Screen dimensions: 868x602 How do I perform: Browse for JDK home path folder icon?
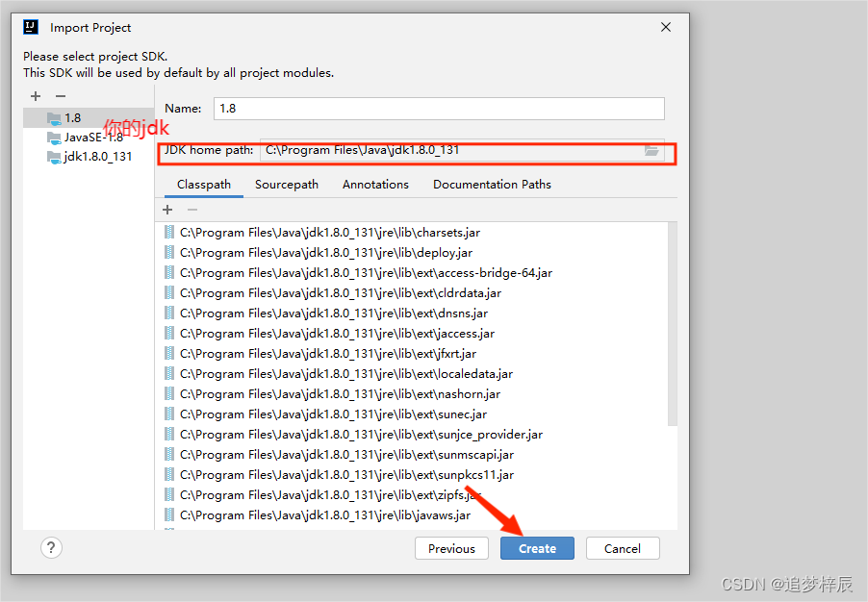point(651,150)
